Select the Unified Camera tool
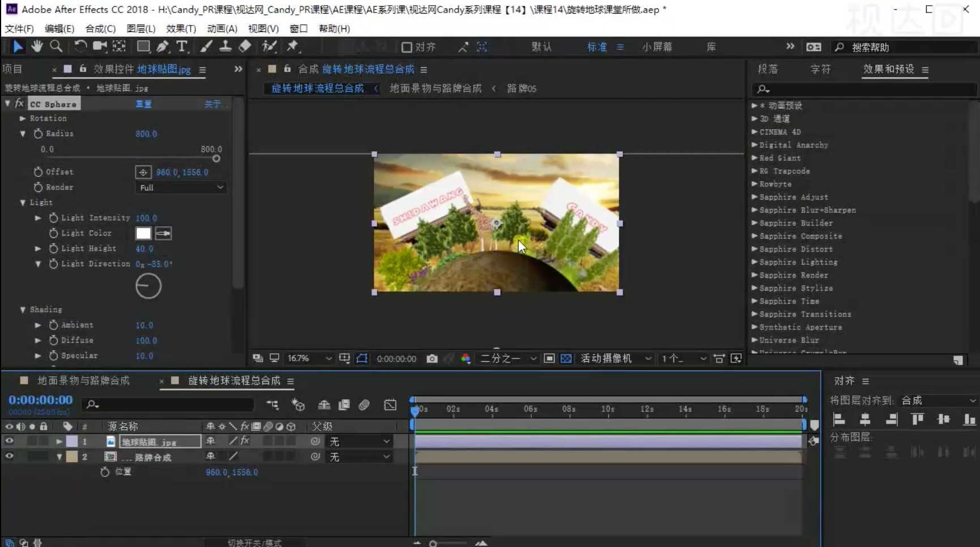 pyautogui.click(x=100, y=46)
